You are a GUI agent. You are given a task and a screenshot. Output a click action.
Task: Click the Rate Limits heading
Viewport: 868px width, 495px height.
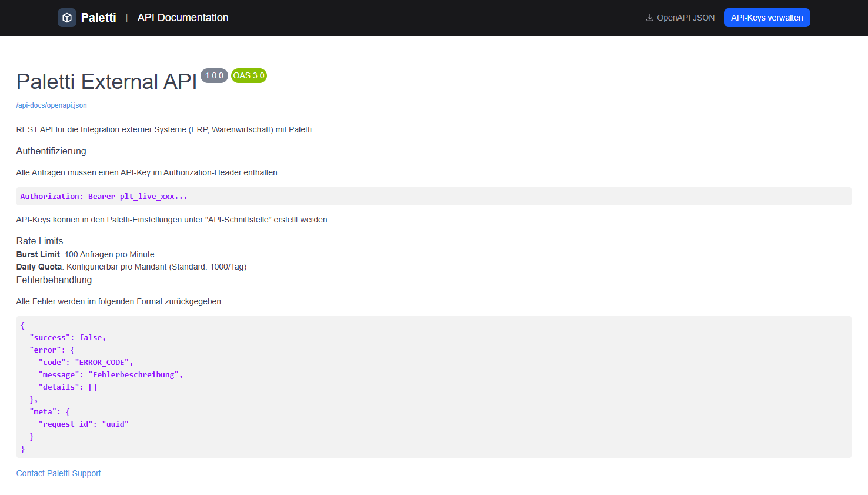[39, 241]
